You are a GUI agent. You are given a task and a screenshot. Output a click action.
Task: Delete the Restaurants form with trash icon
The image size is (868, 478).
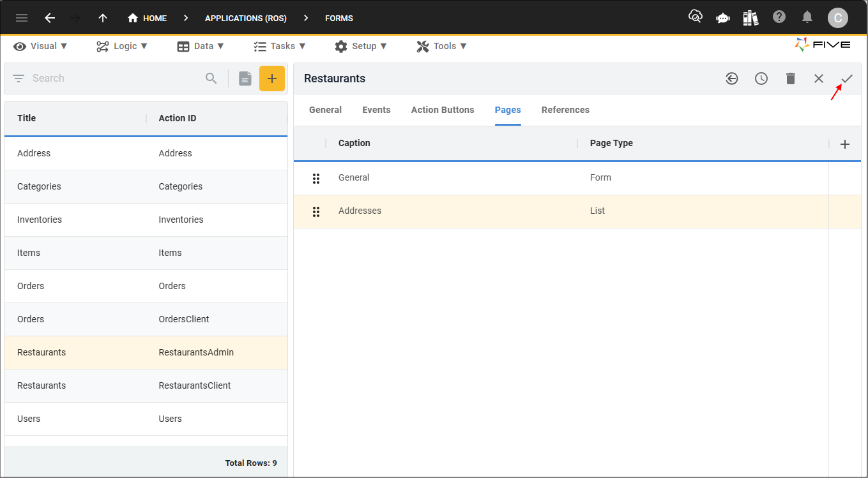tap(791, 78)
